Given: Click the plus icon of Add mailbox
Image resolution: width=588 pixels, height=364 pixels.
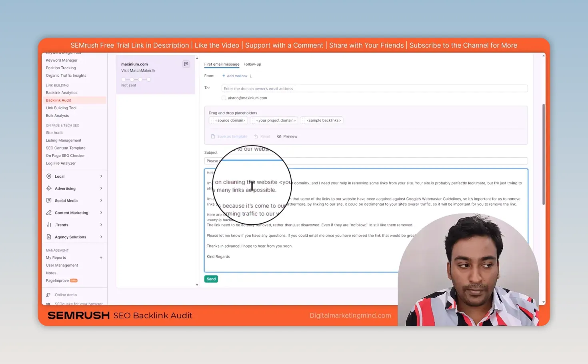Looking at the screenshot, I should tap(224, 76).
